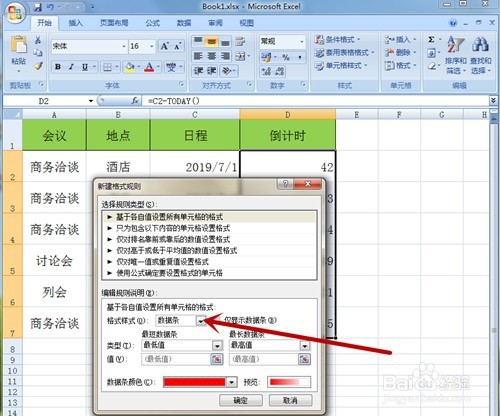This screenshot has height=416, width=500.
Task: Switch to the 视图 ribbon tab
Action: coord(247,23)
